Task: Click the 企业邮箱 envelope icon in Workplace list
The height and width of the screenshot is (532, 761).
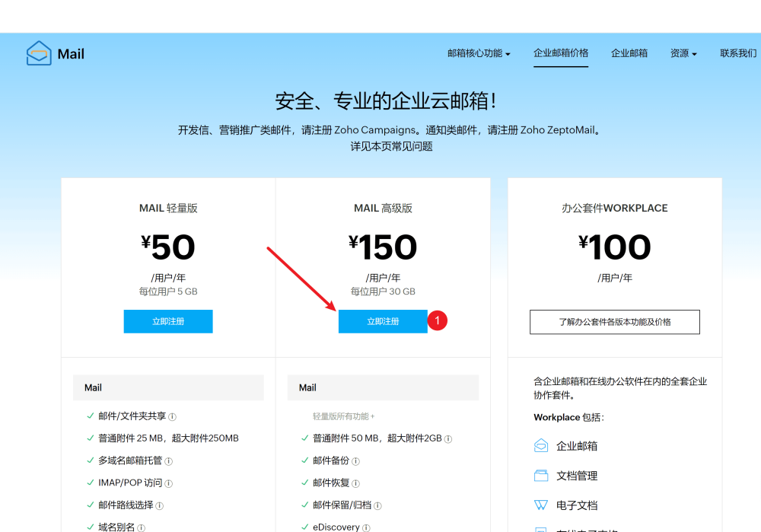Action: pyautogui.click(x=540, y=445)
